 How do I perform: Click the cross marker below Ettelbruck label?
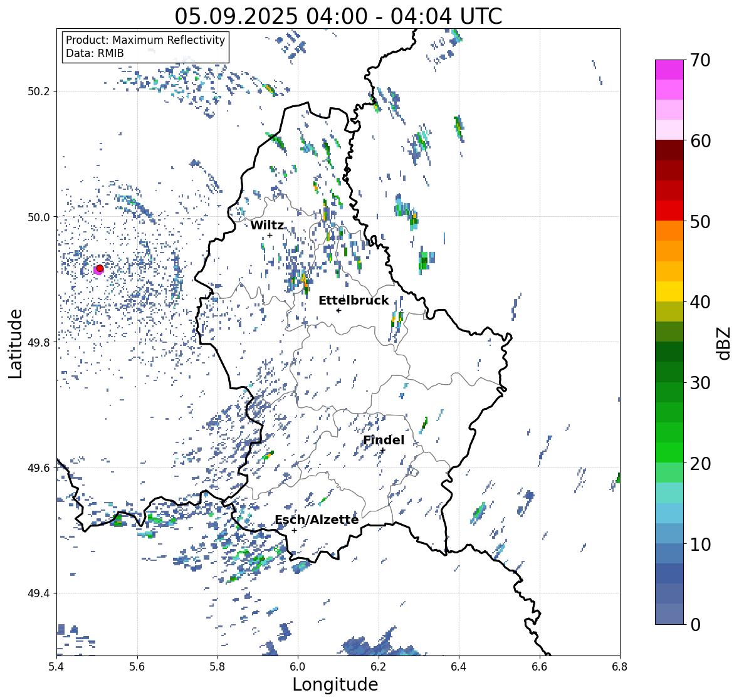[338, 310]
